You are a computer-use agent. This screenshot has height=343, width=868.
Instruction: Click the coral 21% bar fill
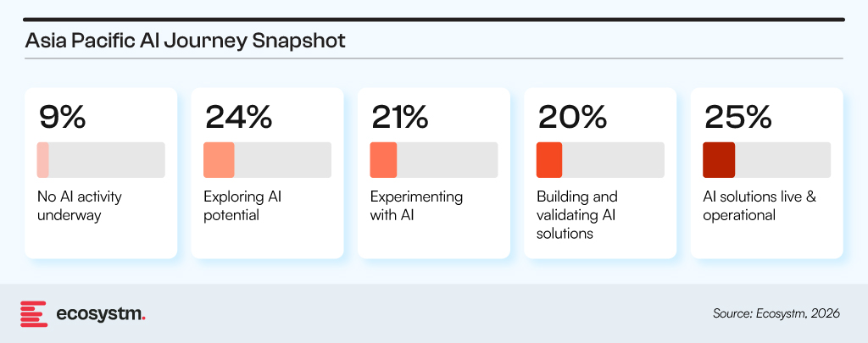[x=383, y=160]
